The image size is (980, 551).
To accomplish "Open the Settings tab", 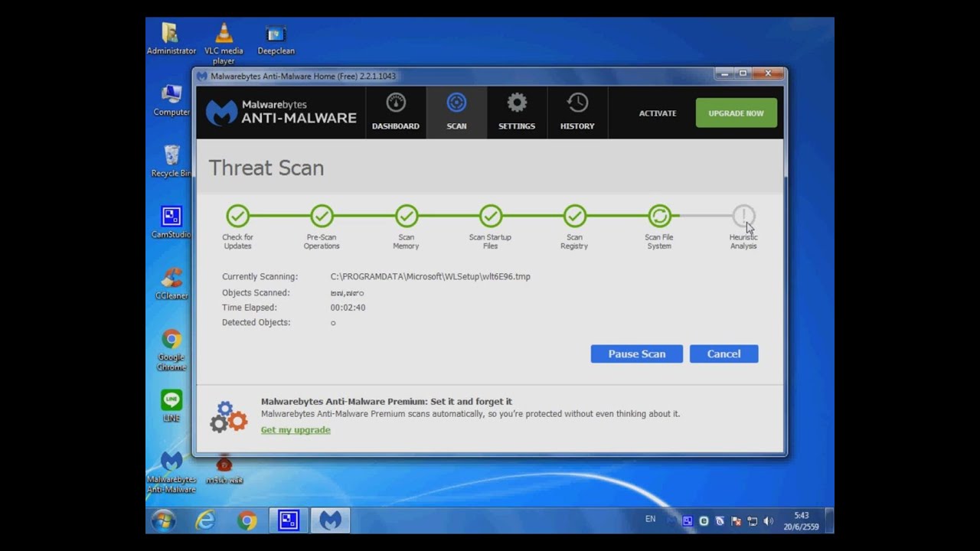I will (517, 112).
